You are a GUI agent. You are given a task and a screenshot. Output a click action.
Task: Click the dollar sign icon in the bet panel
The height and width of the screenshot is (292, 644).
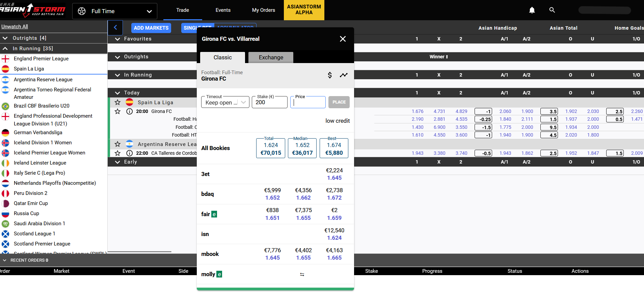click(x=330, y=75)
